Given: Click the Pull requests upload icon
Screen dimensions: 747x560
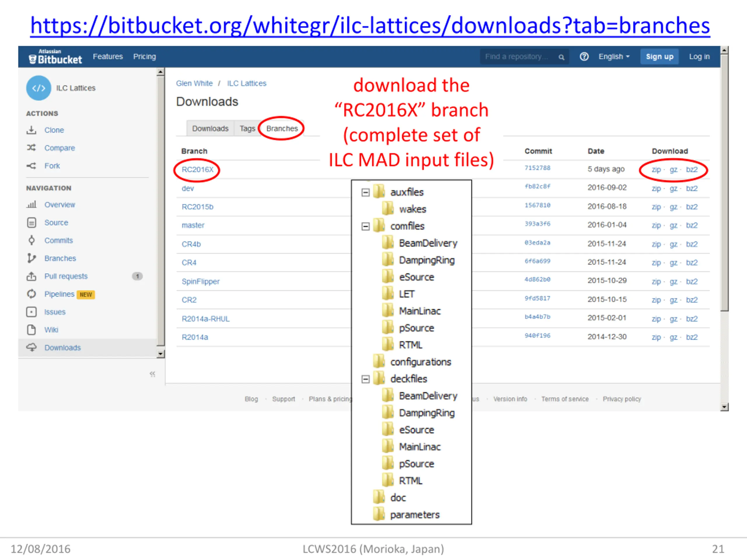Looking at the screenshot, I should point(32,276).
